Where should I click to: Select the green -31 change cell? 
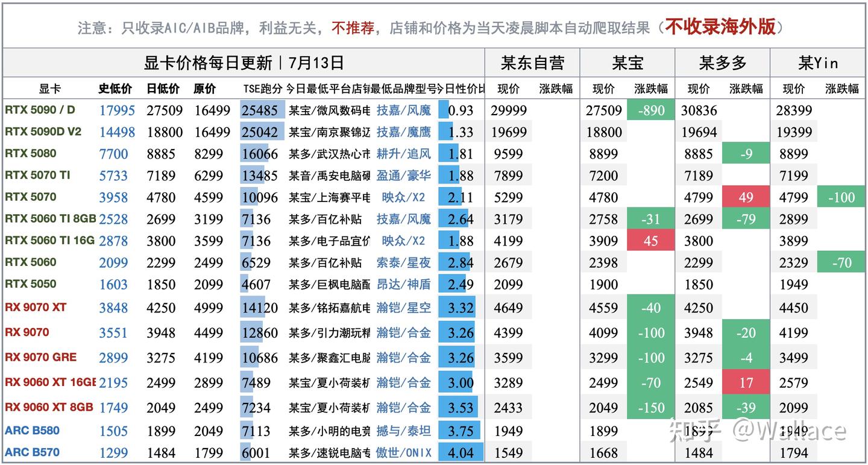click(x=650, y=219)
